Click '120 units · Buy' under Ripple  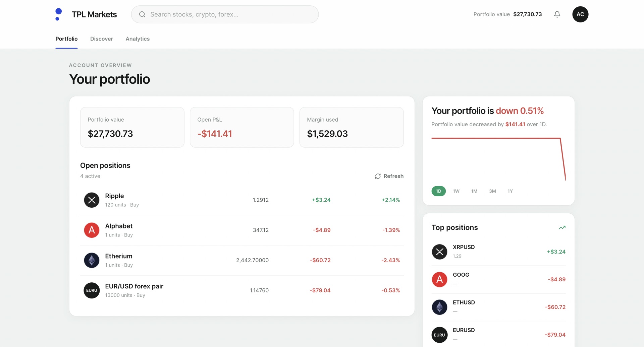point(122,205)
